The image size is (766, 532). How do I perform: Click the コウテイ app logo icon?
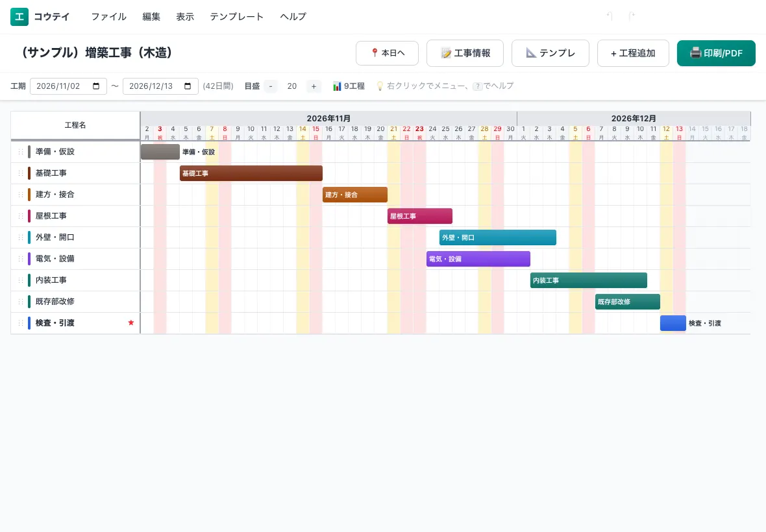(19, 17)
